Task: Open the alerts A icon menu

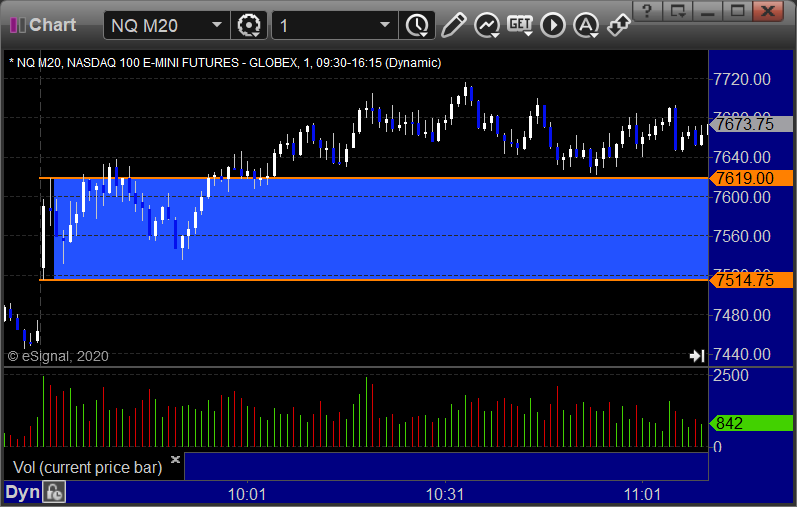Action: (586, 25)
